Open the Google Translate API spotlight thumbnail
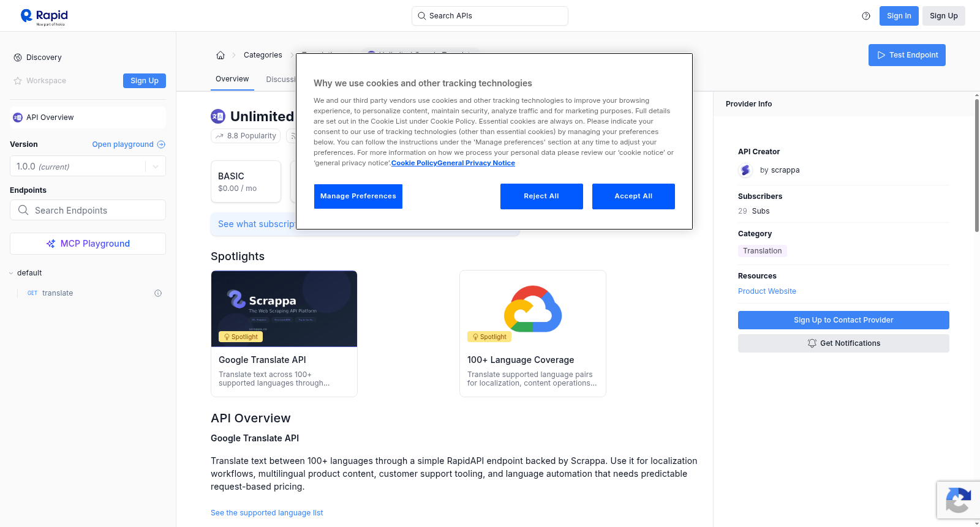The image size is (980, 527). pyautogui.click(x=284, y=309)
